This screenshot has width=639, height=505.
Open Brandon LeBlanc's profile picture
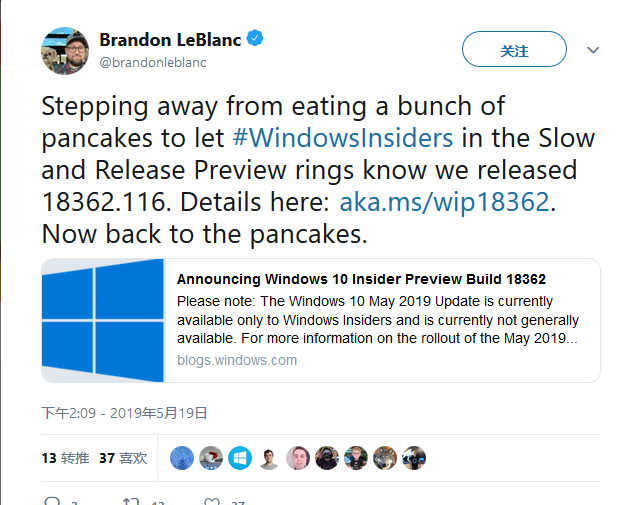click(65, 51)
